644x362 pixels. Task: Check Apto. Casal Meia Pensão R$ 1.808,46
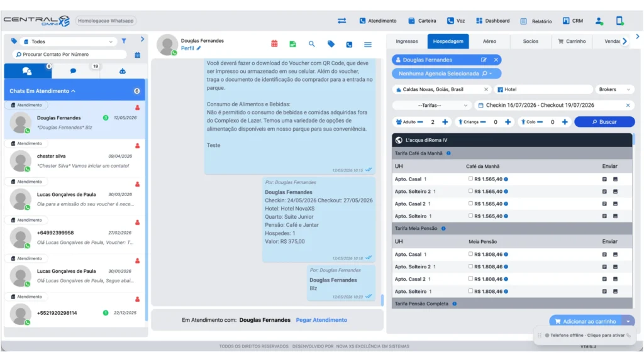[x=470, y=254]
